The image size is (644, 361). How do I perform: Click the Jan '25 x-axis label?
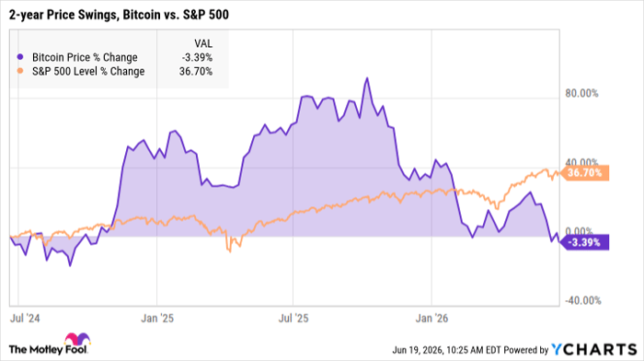tap(157, 319)
